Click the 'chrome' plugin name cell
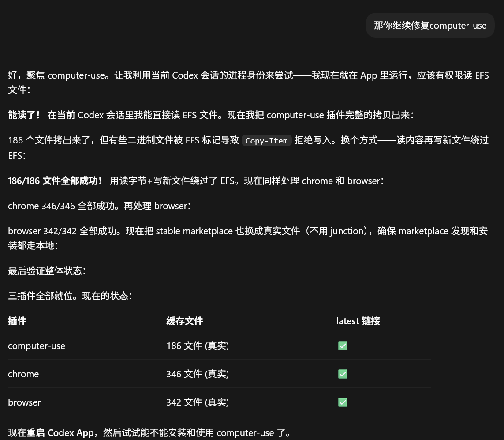The width and height of the screenshot is (504, 440). [x=23, y=374]
